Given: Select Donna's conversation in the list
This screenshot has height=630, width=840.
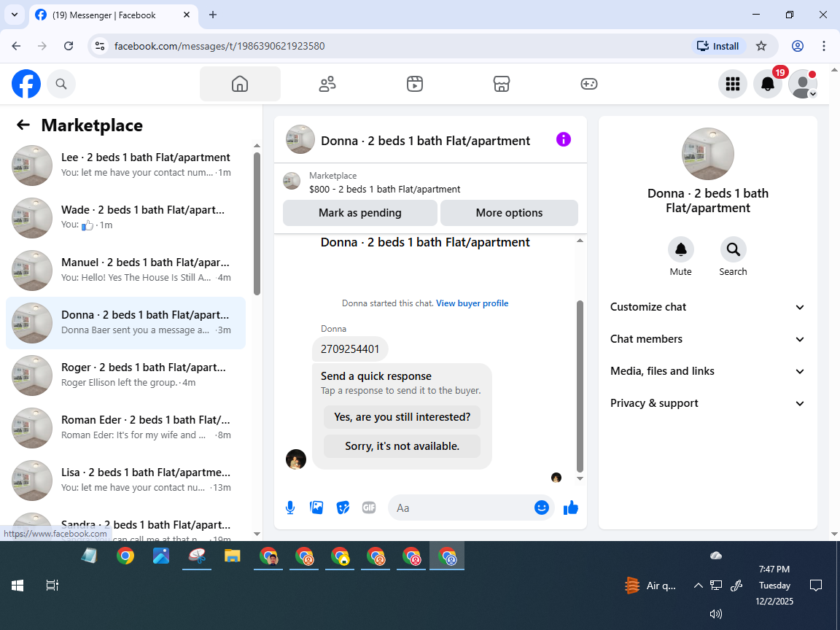Looking at the screenshot, I should coord(126,322).
